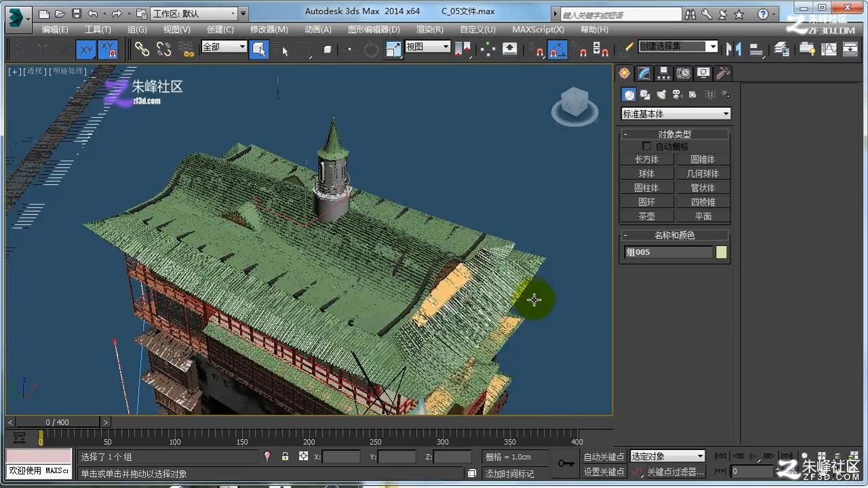Select the Cameras category icon

[x=676, y=95]
